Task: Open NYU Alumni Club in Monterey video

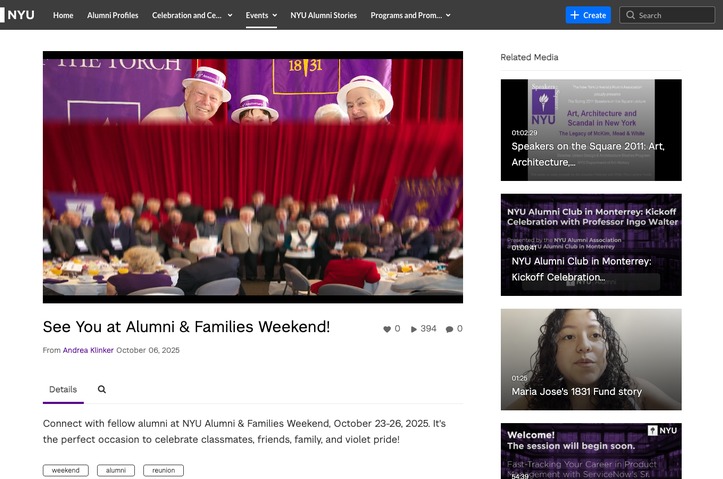Action: tap(591, 245)
